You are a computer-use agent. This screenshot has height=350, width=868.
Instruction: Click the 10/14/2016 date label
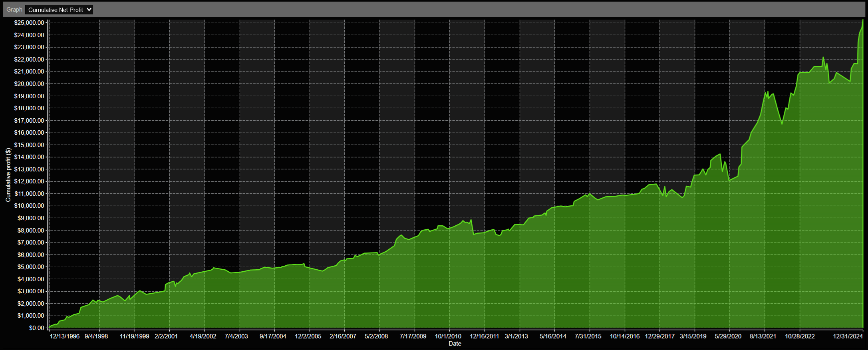click(x=625, y=336)
